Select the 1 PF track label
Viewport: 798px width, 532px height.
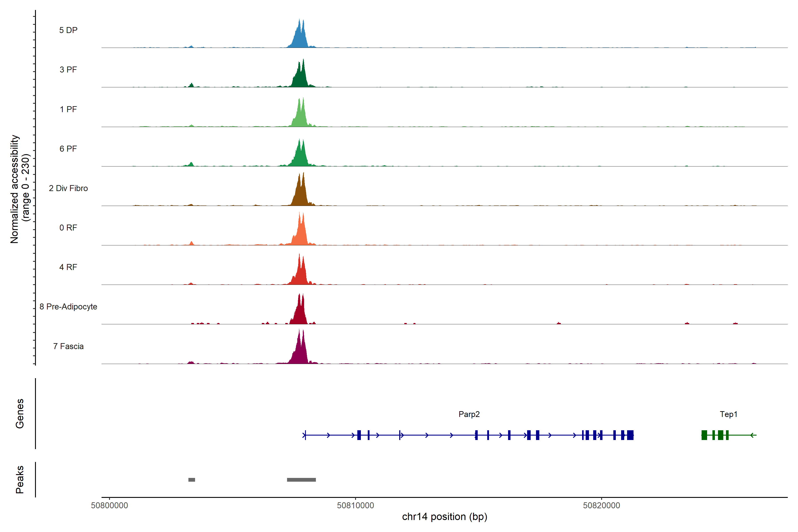click(x=68, y=109)
